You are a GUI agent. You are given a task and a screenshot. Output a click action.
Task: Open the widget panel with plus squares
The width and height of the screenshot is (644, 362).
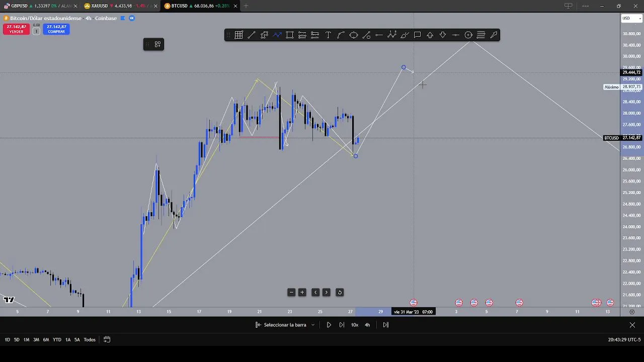tap(157, 44)
